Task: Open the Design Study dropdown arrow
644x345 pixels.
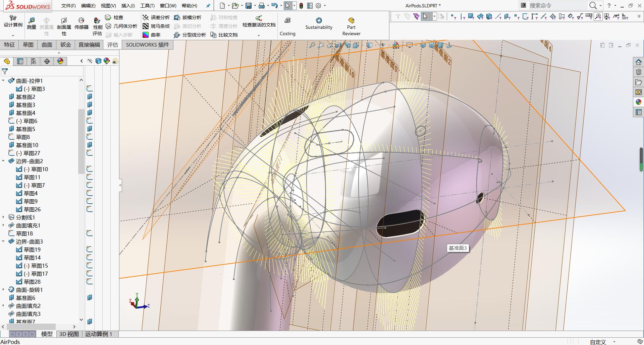Action: coord(13,35)
